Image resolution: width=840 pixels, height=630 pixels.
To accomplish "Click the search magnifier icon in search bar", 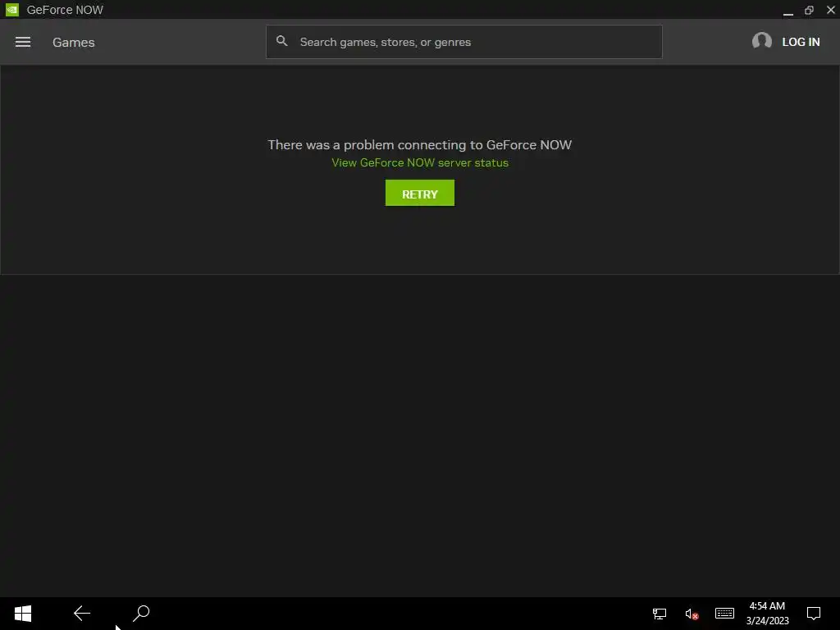I will pos(282,41).
